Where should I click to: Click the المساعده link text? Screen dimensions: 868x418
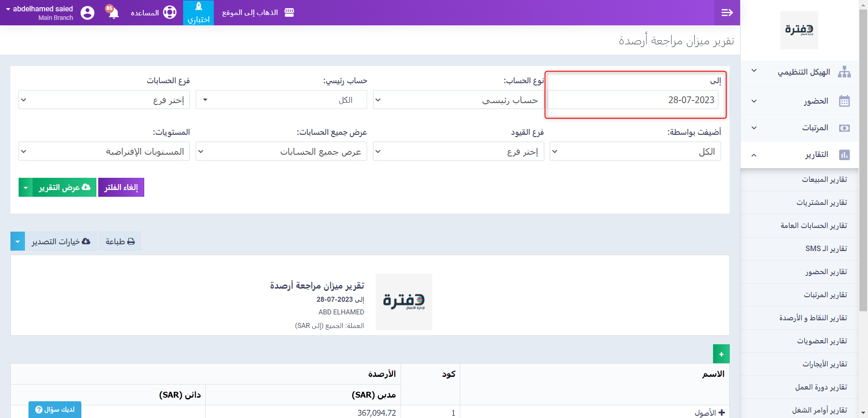[145, 13]
